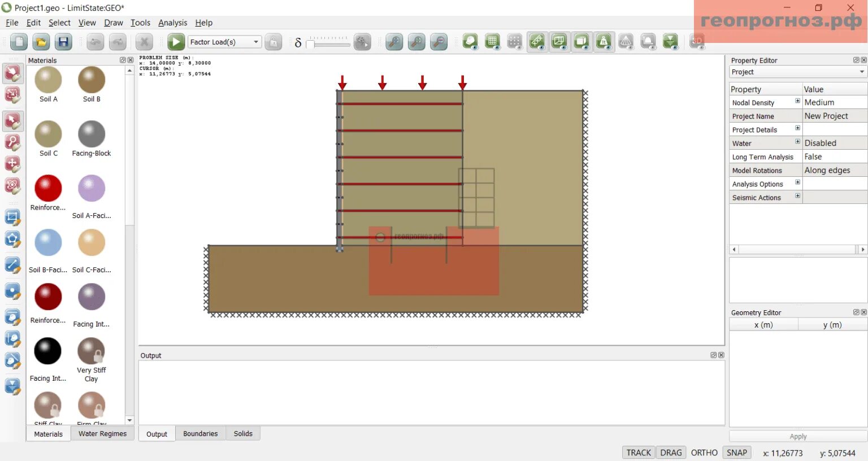Select the Soil A material swatch
The width and height of the screenshot is (868, 461).
[x=48, y=80]
